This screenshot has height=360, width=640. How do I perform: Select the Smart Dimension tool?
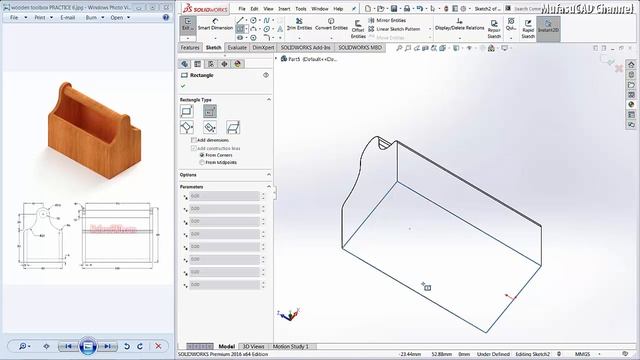(x=215, y=24)
